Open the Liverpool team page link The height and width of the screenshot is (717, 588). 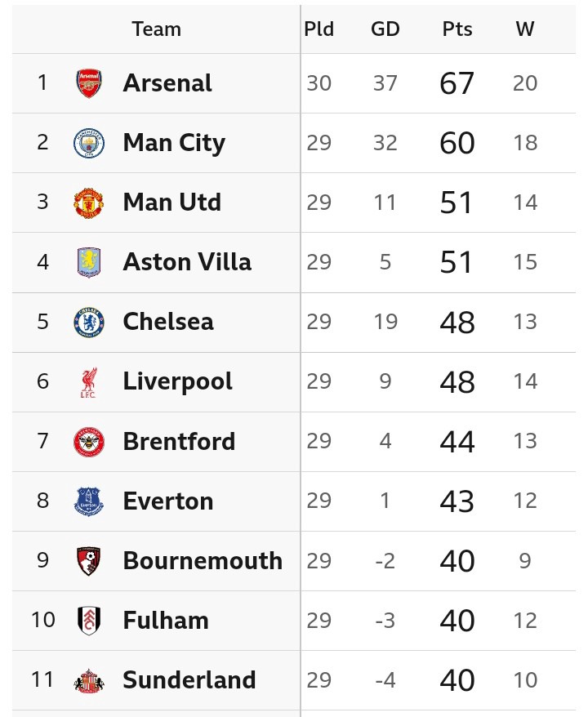[x=177, y=382]
